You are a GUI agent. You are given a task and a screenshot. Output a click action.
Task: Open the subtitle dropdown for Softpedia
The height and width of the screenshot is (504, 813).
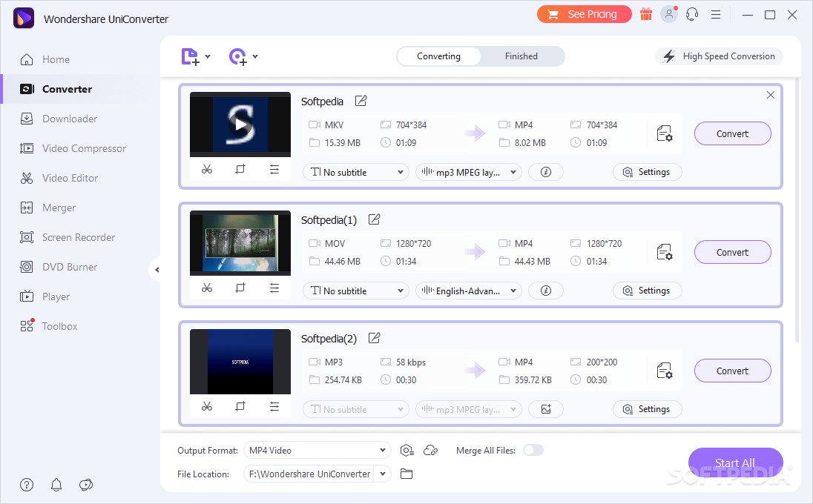click(356, 172)
